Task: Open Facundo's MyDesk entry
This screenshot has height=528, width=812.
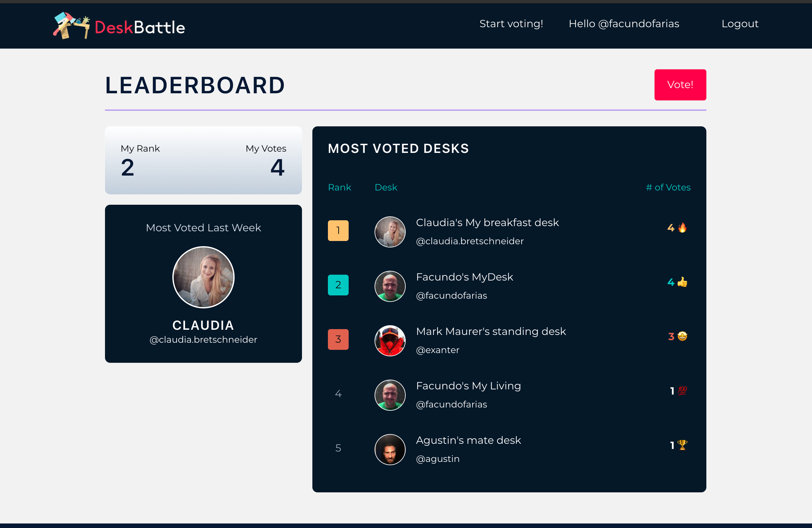Action: click(x=465, y=277)
